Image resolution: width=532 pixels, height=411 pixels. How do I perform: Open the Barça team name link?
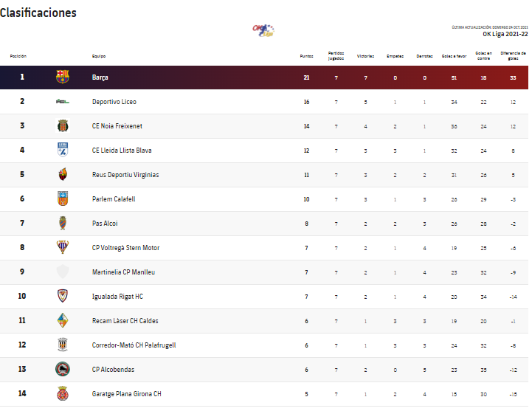click(100, 77)
